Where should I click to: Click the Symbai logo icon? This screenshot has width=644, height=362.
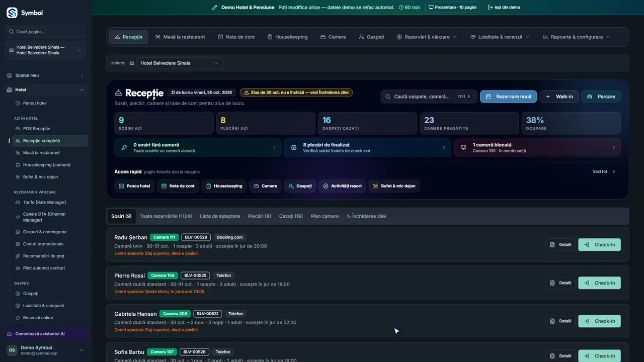point(12,13)
